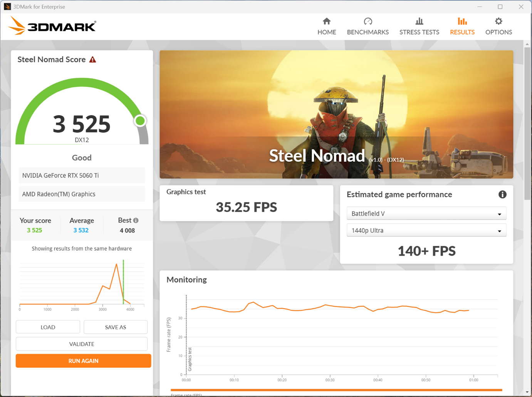Click the Good rating label

(82, 157)
